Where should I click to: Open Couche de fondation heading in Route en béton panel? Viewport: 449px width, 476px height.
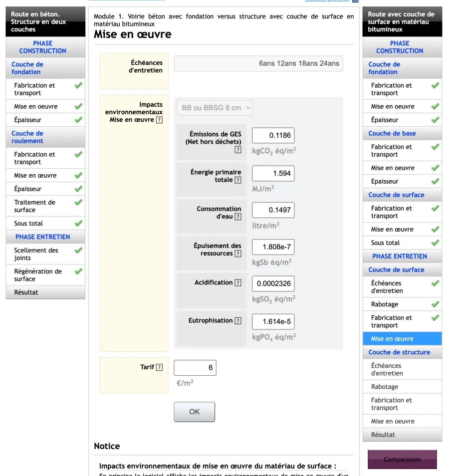[45, 68]
